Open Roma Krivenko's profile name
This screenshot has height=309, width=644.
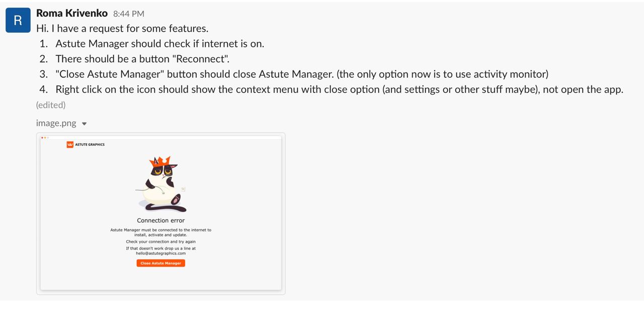tap(72, 14)
